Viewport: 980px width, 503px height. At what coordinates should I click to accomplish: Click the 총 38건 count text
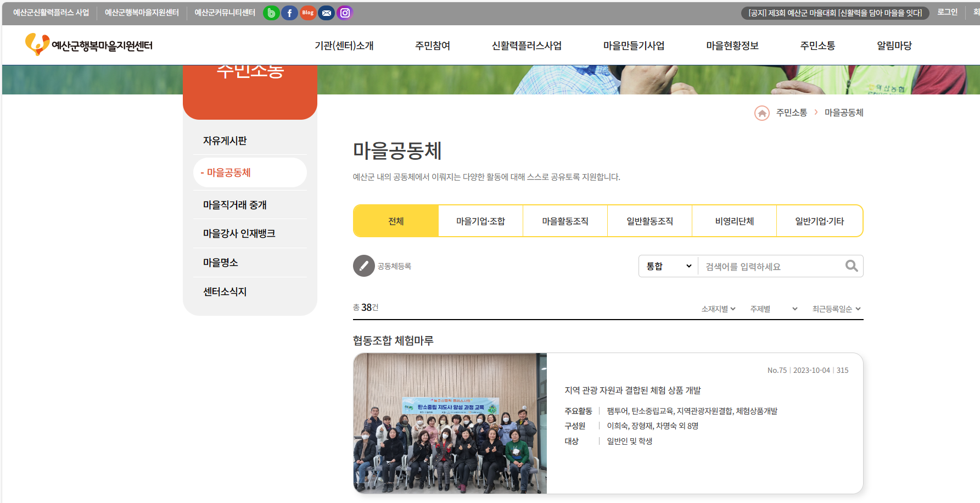point(366,308)
